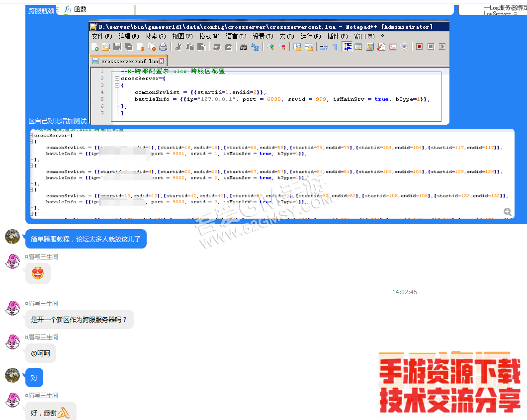Collapse the crossServer fold marker on line 2
Screen dimensions: 527x420
[x=117, y=79]
